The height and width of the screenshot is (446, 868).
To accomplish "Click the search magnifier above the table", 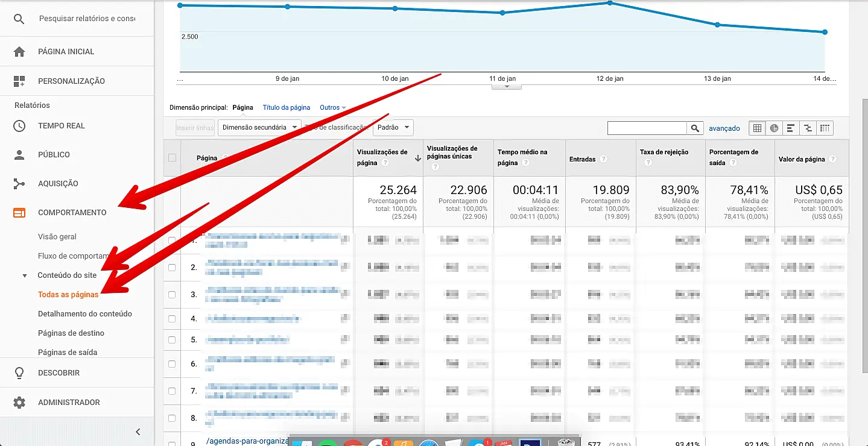I will tap(694, 128).
